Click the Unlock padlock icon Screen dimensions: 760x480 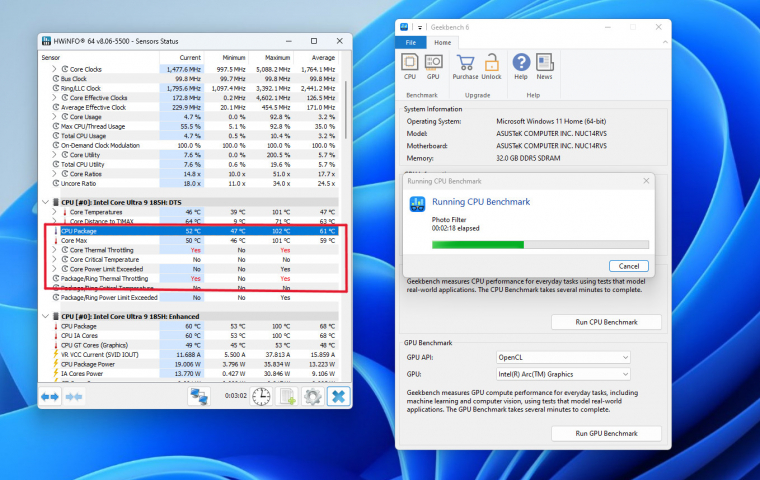point(491,63)
